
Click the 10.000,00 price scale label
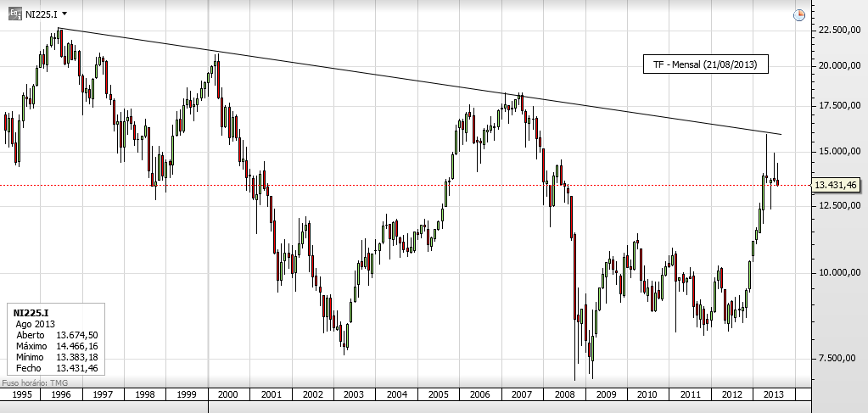click(x=836, y=272)
